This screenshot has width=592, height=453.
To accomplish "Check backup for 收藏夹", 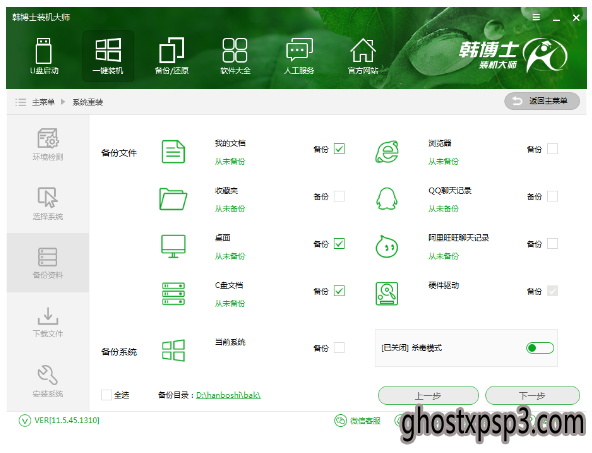I will [339, 196].
